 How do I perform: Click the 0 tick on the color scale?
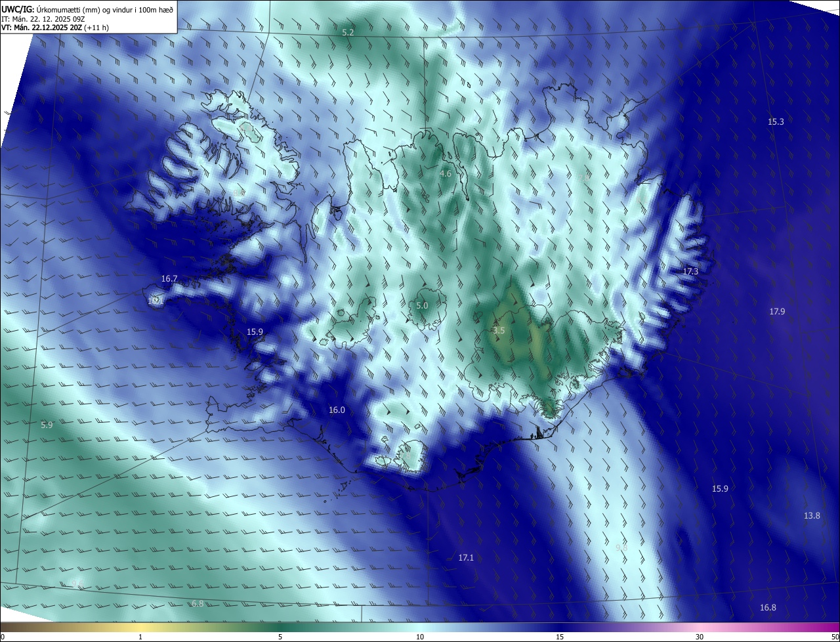click(x=3, y=637)
